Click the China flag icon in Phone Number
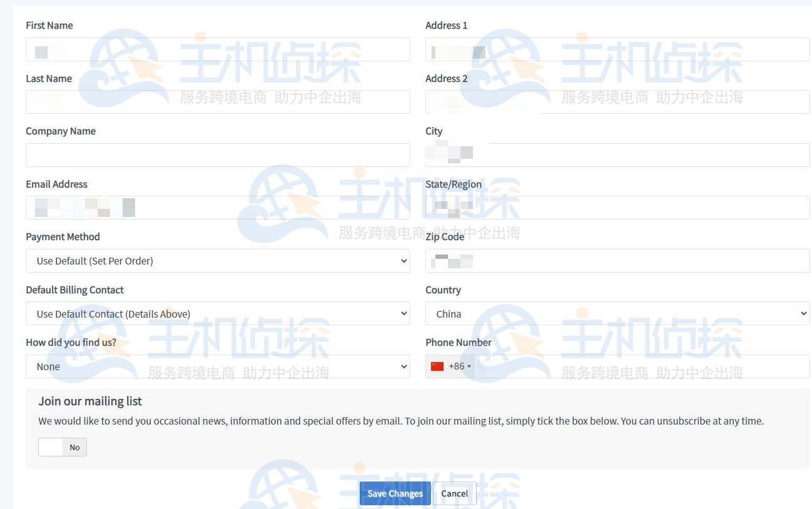This screenshot has height=509, width=812. (438, 366)
